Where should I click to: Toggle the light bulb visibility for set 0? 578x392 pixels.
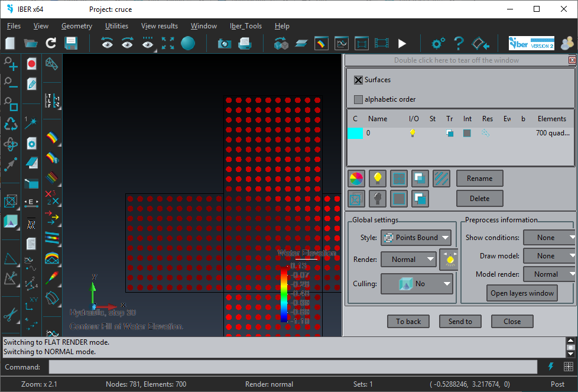[x=413, y=134]
